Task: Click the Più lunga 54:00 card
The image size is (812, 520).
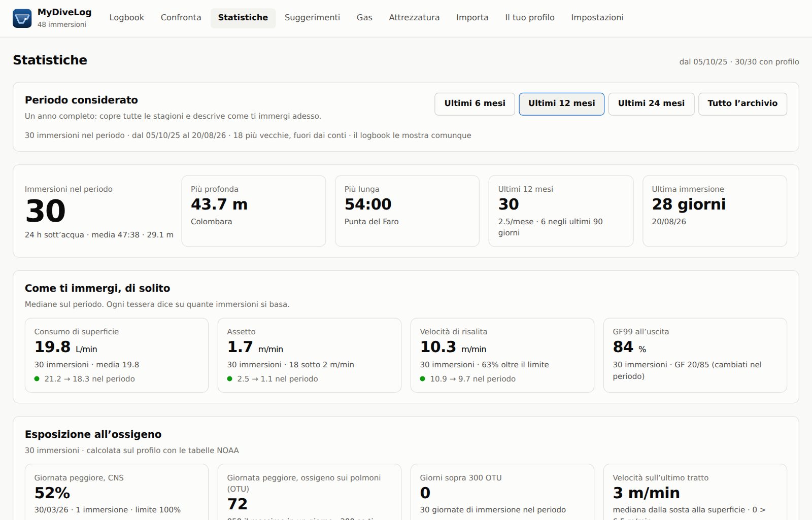Action: tap(407, 211)
